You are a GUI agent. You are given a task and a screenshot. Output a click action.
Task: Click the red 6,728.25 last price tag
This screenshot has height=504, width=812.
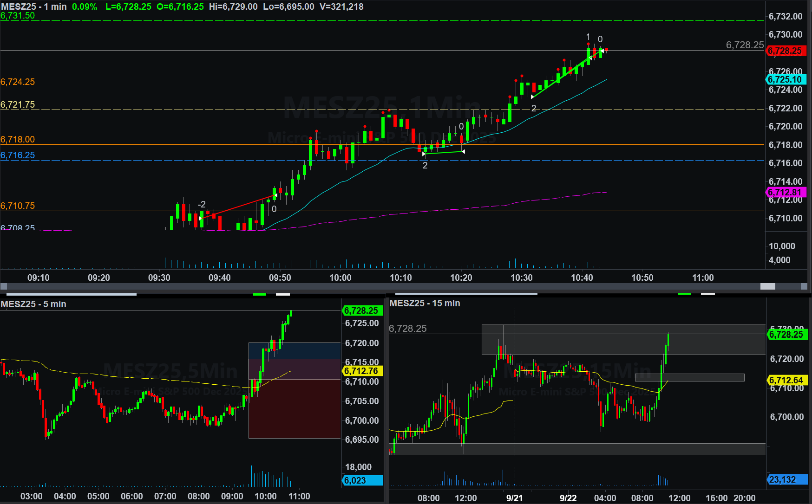click(785, 51)
